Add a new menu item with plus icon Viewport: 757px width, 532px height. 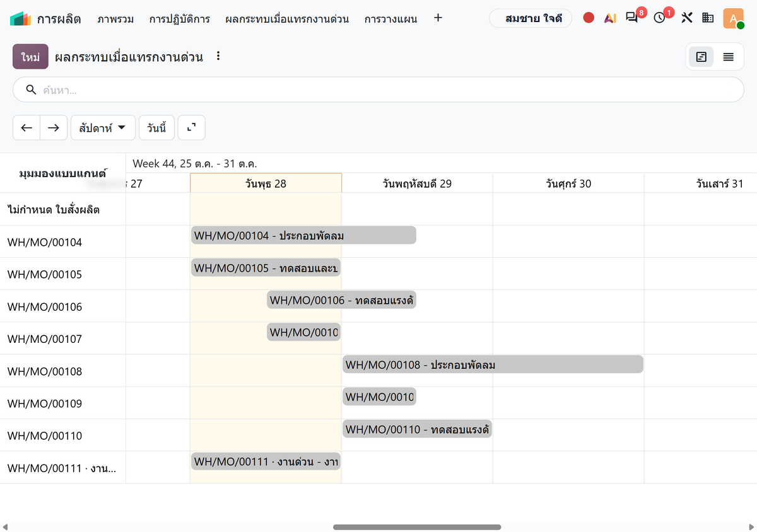coord(438,18)
